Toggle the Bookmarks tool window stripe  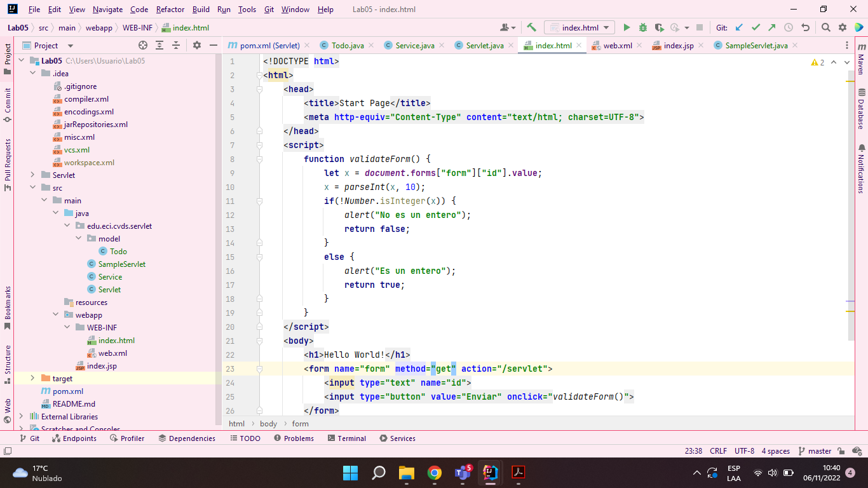point(8,308)
